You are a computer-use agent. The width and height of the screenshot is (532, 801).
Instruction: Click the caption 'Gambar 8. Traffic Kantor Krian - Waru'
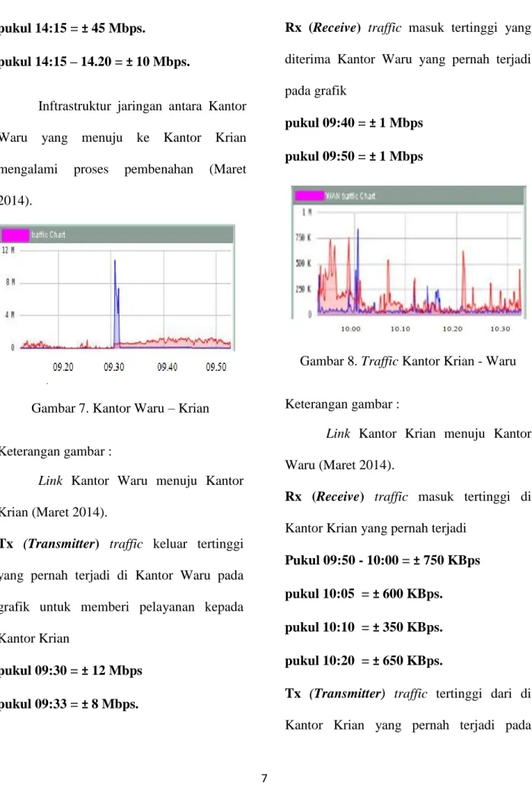[408, 361]
